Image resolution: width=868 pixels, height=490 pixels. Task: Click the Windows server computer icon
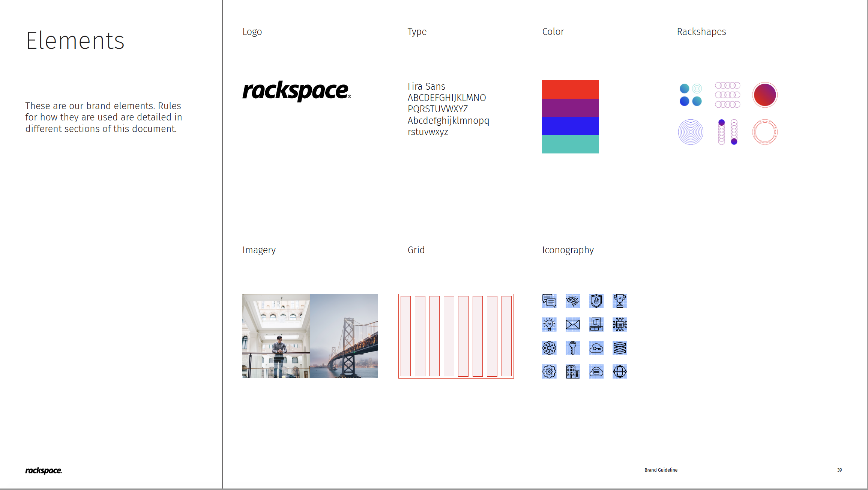click(596, 325)
